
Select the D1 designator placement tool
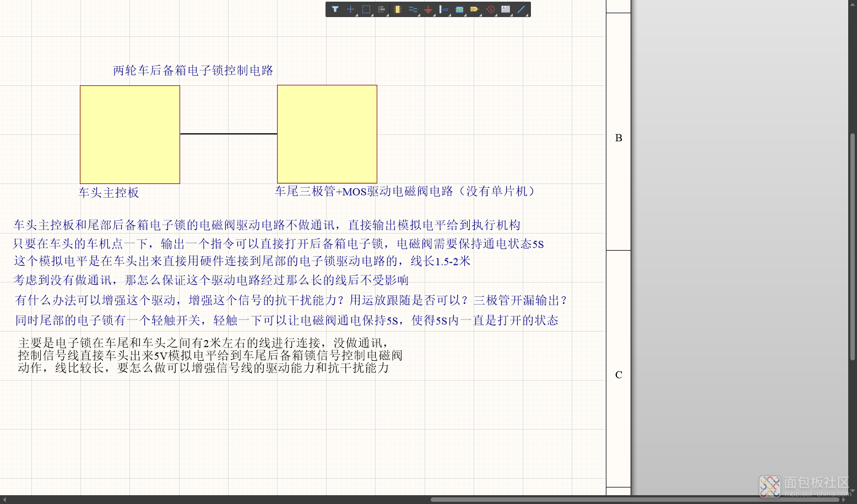474,9
